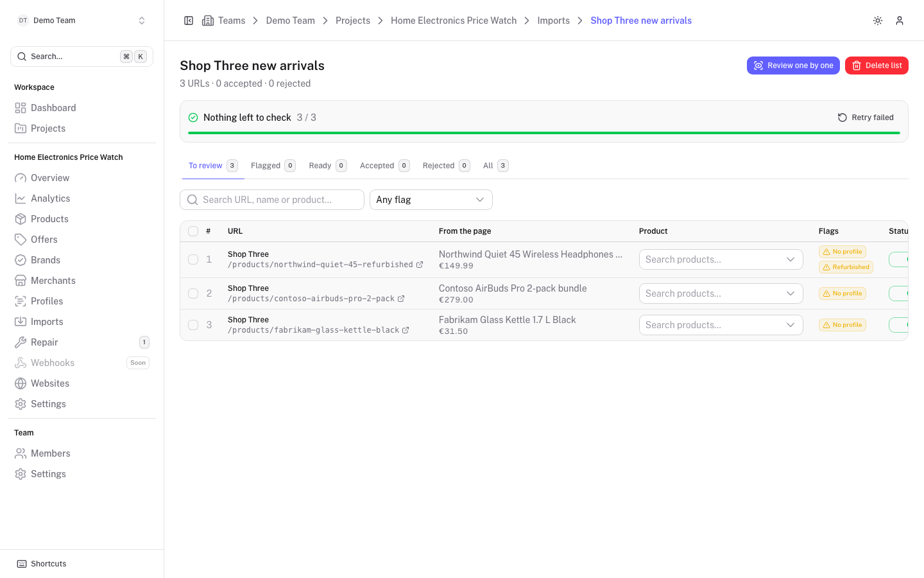Image resolution: width=924 pixels, height=578 pixels.
Task: Tick the select-all checkbox in table header
Action: (193, 231)
